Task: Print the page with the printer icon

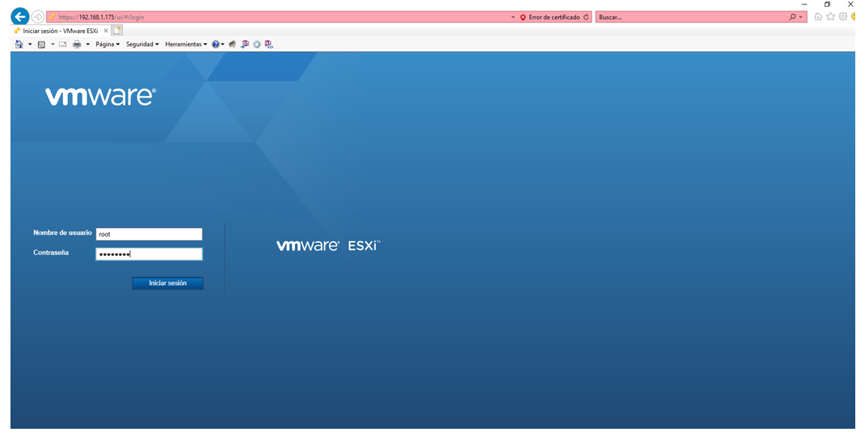Action: coord(77,44)
